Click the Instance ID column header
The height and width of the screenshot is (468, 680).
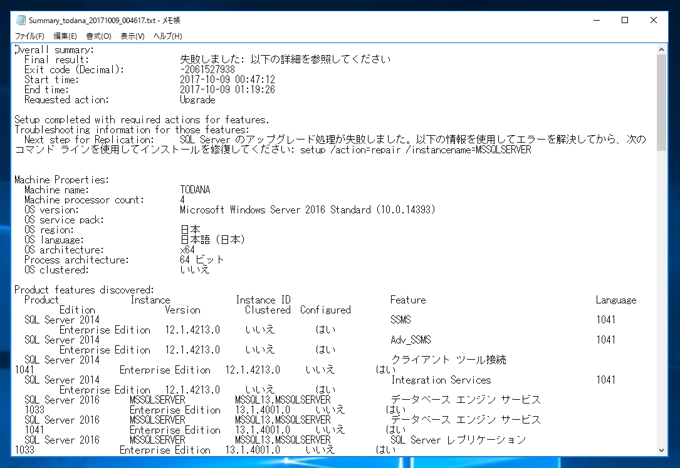263,300
